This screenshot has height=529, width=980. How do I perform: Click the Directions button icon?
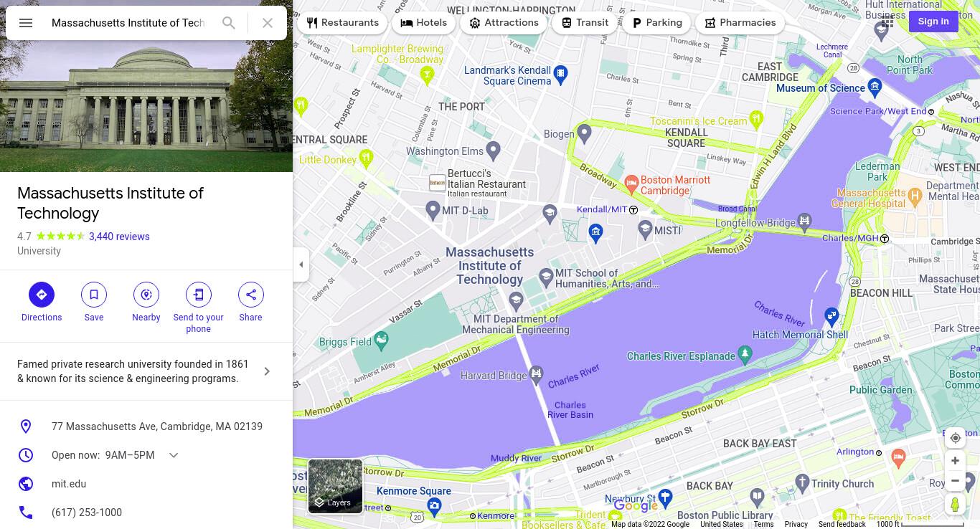point(42,295)
